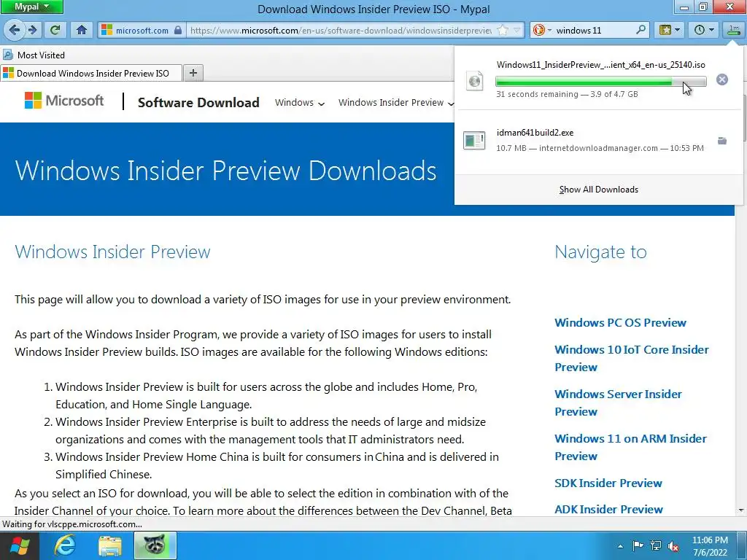Screen dimensions: 747x560
Task: Open Windows 11 on ARM Insider Preview link
Action: tap(630, 447)
